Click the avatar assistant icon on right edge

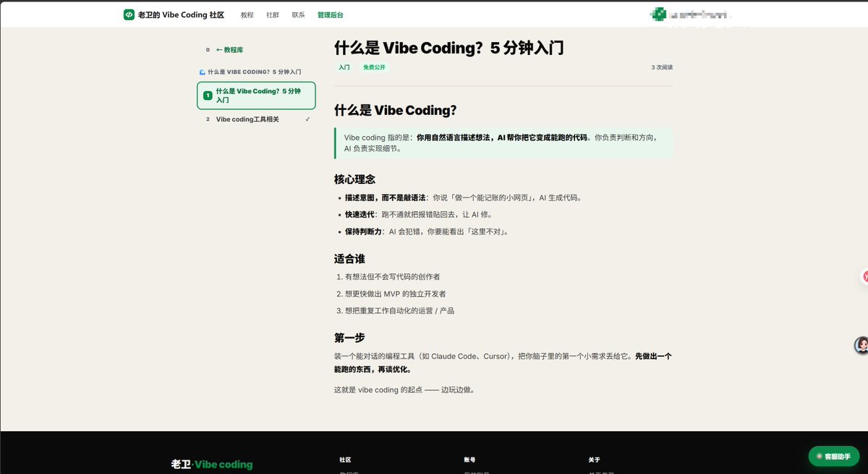pyautogui.click(x=861, y=345)
